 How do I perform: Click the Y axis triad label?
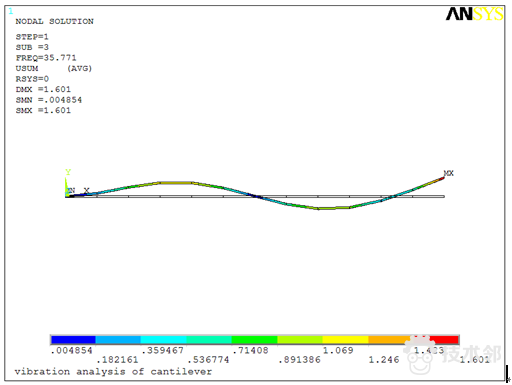point(68,172)
